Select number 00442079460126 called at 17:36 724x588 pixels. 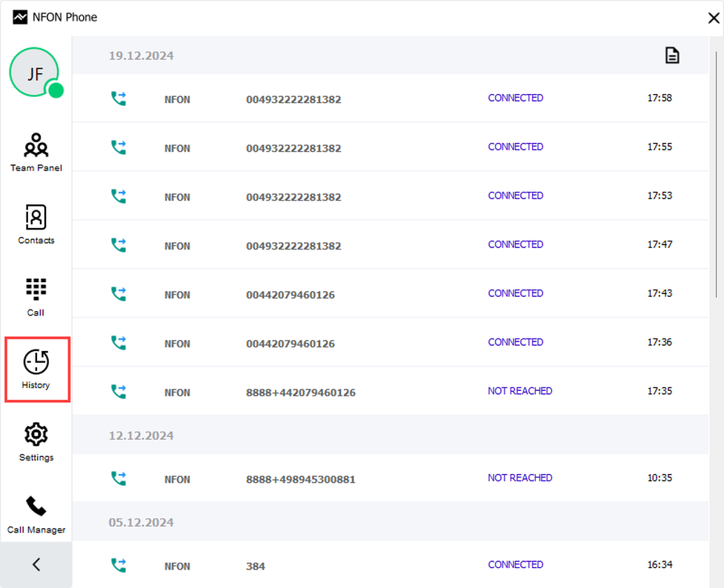[x=290, y=344]
